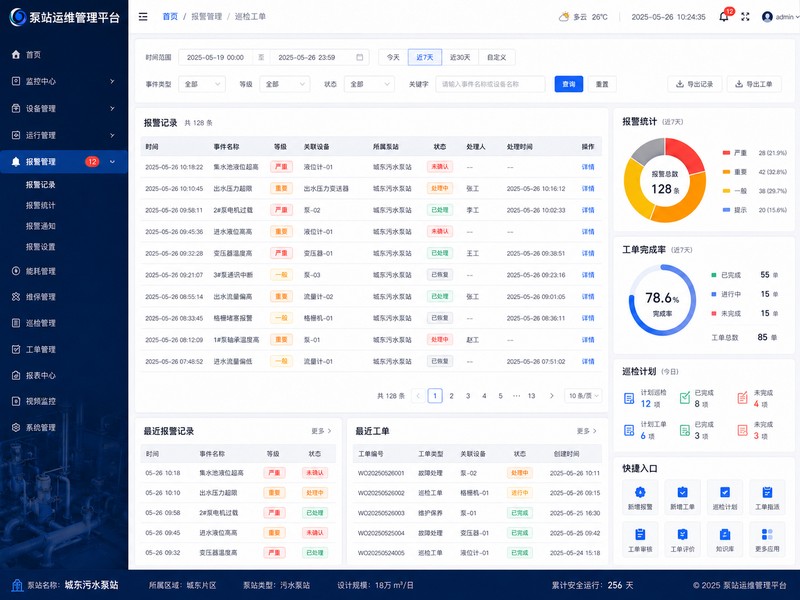The width and height of the screenshot is (800, 600).
Task: Click the 重置 reset button
Action: (x=602, y=84)
